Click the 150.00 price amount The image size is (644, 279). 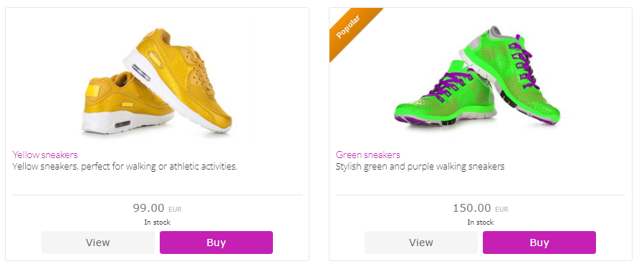click(471, 208)
